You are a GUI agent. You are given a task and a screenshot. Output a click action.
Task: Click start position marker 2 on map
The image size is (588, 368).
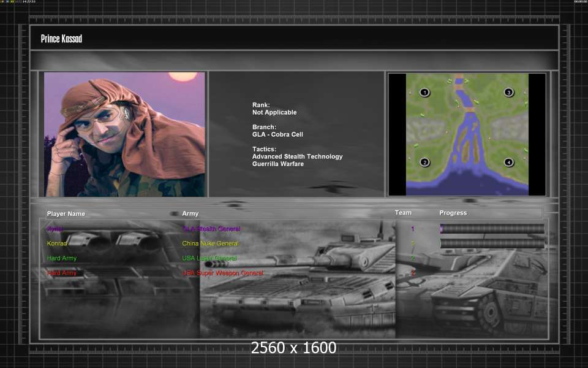[x=424, y=162]
